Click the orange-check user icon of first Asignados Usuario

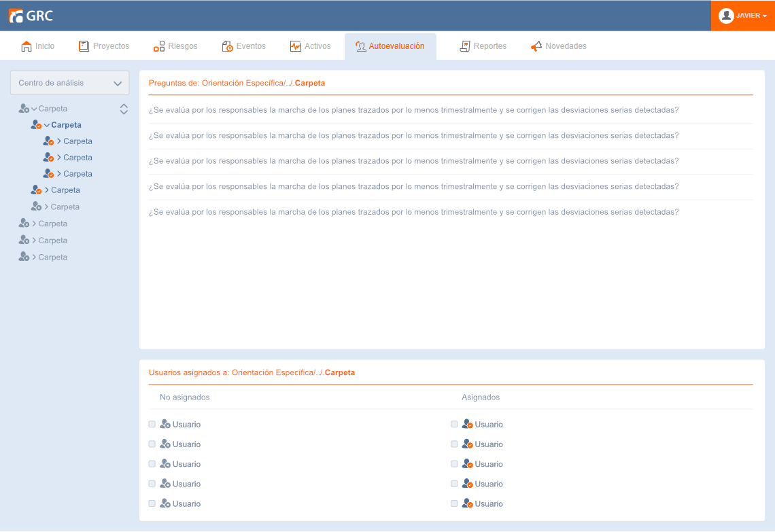tap(468, 425)
